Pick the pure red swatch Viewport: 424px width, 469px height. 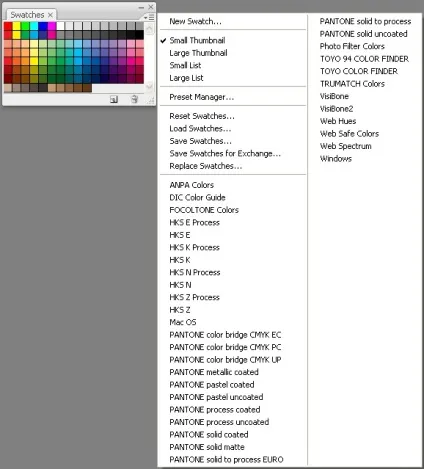(8, 26)
